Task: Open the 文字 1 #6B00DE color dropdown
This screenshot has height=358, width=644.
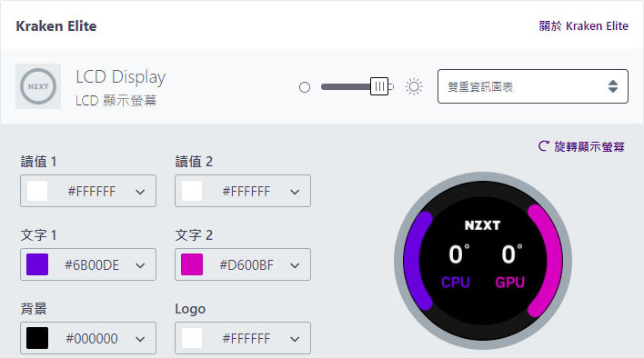Action: click(88, 264)
